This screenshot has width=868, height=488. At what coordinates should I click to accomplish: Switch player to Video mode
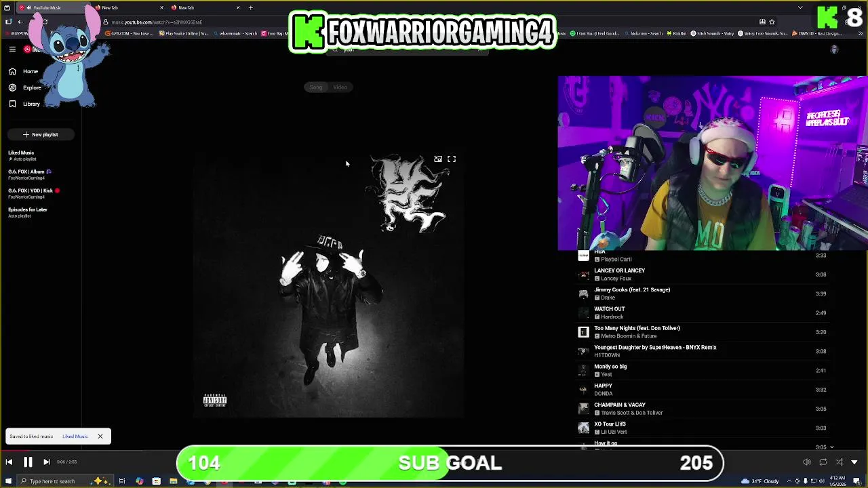[x=340, y=87]
